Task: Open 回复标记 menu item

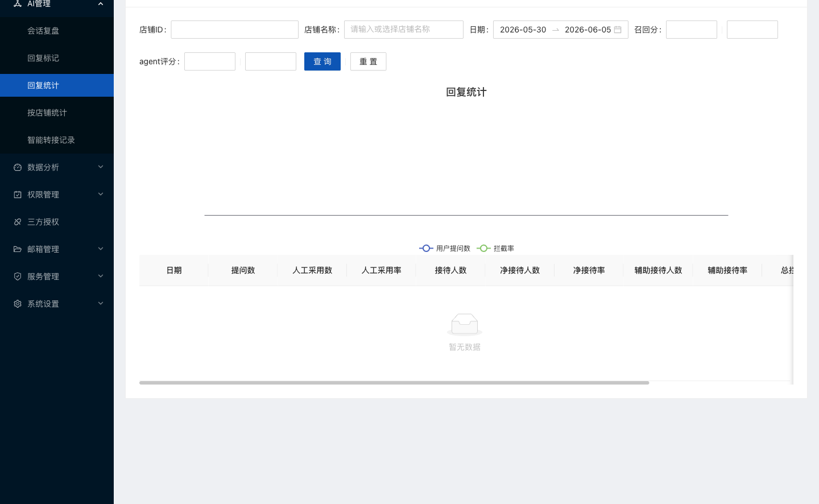Action: [x=57, y=58]
